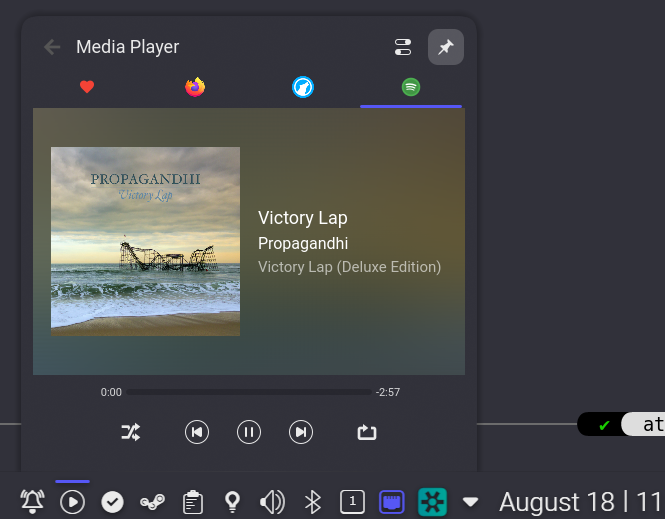Click album text Victory Lap (Deluxe Edition)
Screen dimensions: 665x519
(x=349, y=267)
